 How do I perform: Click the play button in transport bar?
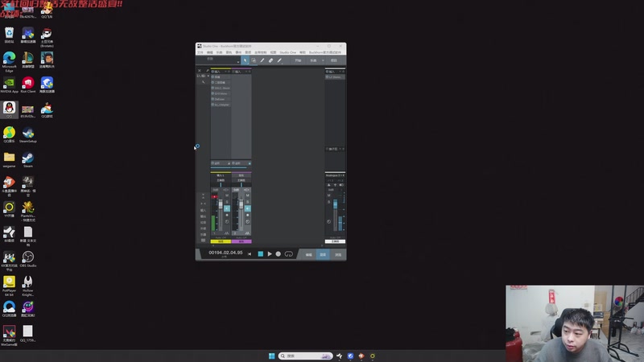point(270,254)
